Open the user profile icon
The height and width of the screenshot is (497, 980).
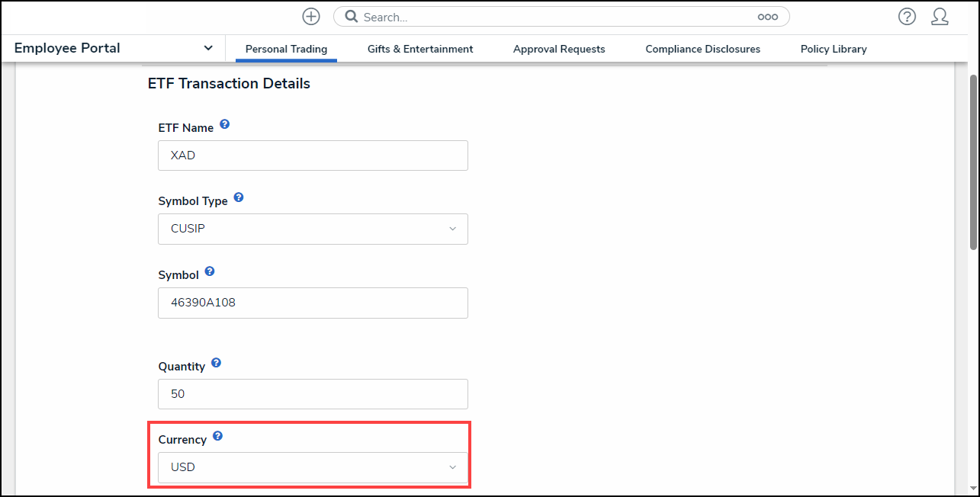pyautogui.click(x=940, y=17)
